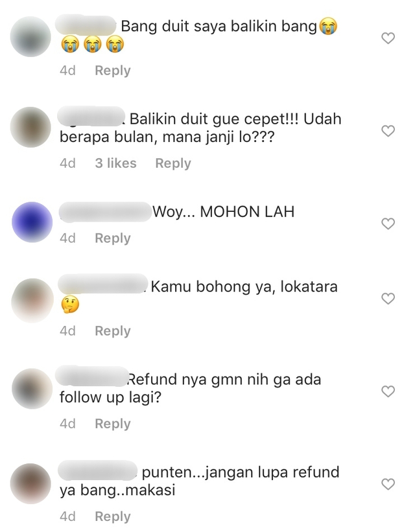
Task: Like the 'Balikin duit gue cepet' comment
Action: 388,131
